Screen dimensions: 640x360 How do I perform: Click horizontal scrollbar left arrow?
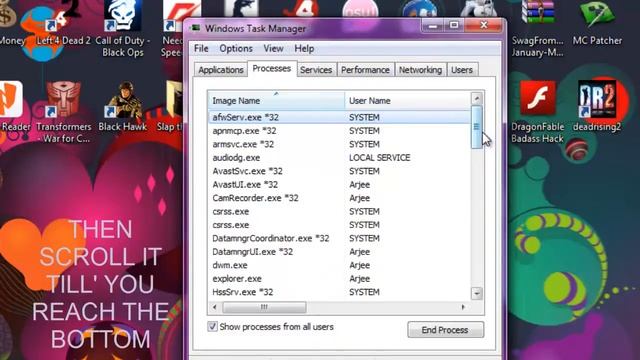click(x=215, y=307)
